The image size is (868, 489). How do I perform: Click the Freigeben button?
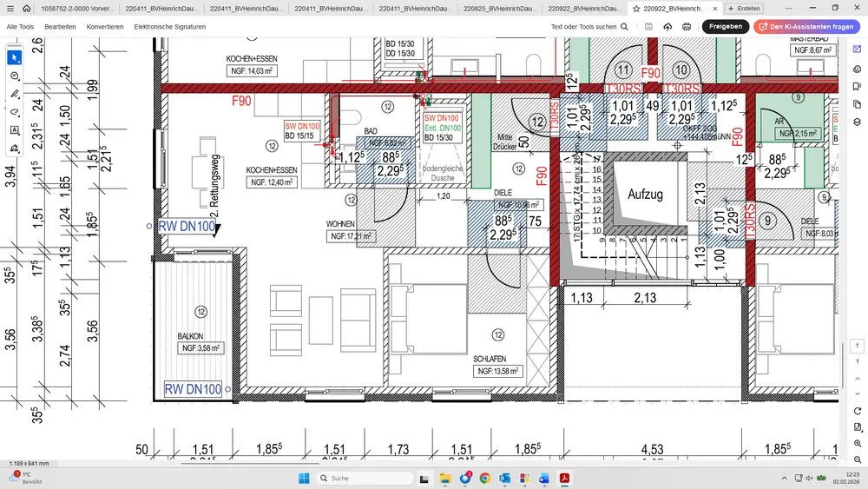726,27
